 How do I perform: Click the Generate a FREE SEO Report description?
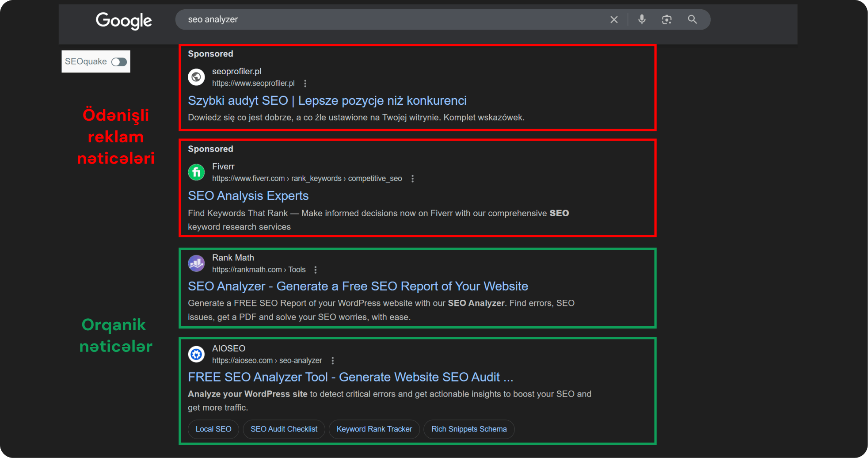(x=381, y=310)
